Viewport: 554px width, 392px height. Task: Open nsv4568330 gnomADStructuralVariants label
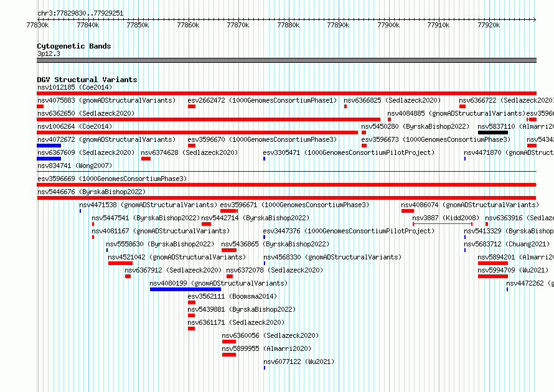(332, 257)
